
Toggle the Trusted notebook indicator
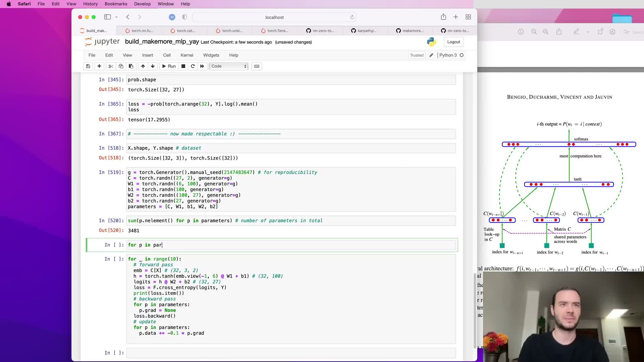(x=417, y=55)
